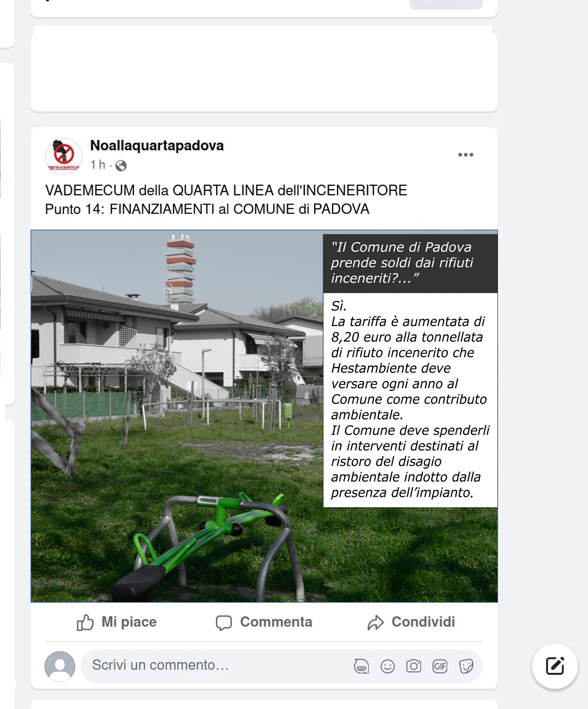Open the incinerator playground post image
The width and height of the screenshot is (588, 709).
[x=264, y=416]
